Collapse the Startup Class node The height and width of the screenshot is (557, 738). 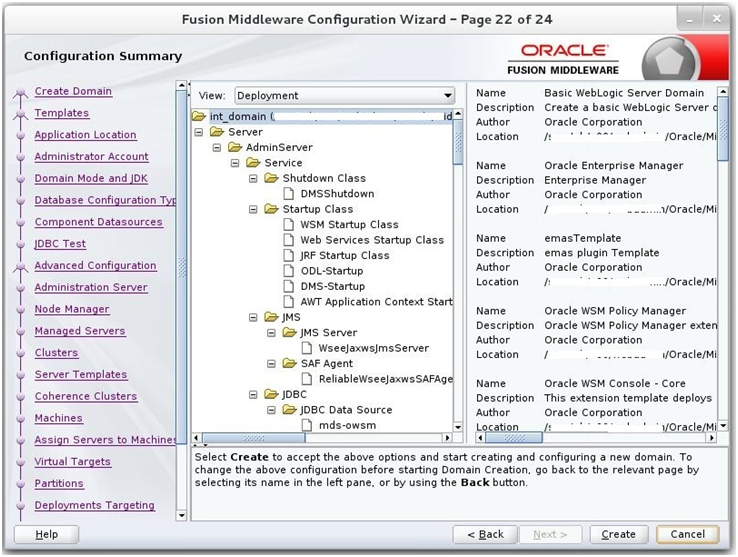(x=253, y=210)
